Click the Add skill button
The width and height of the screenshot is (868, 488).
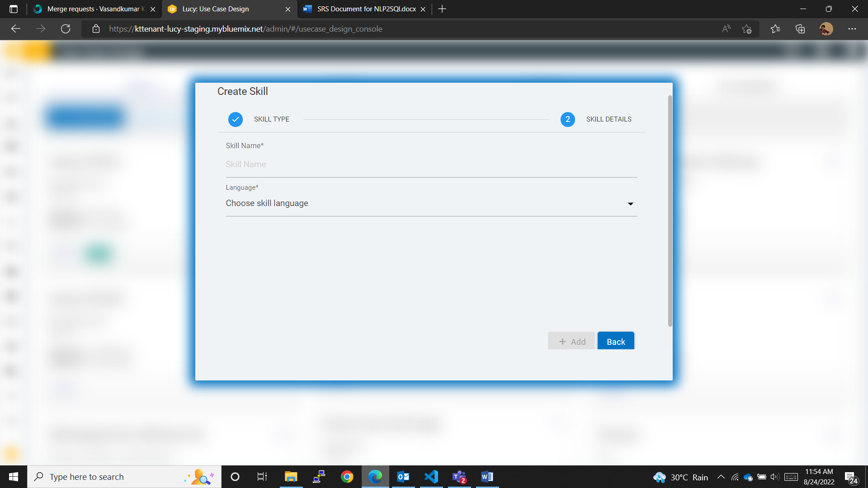pyautogui.click(x=571, y=342)
